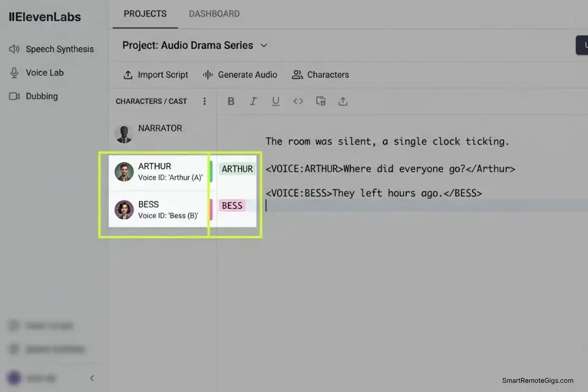Click the copy layout icon in toolbar
Screen dimensions: 588x392
[x=320, y=101]
